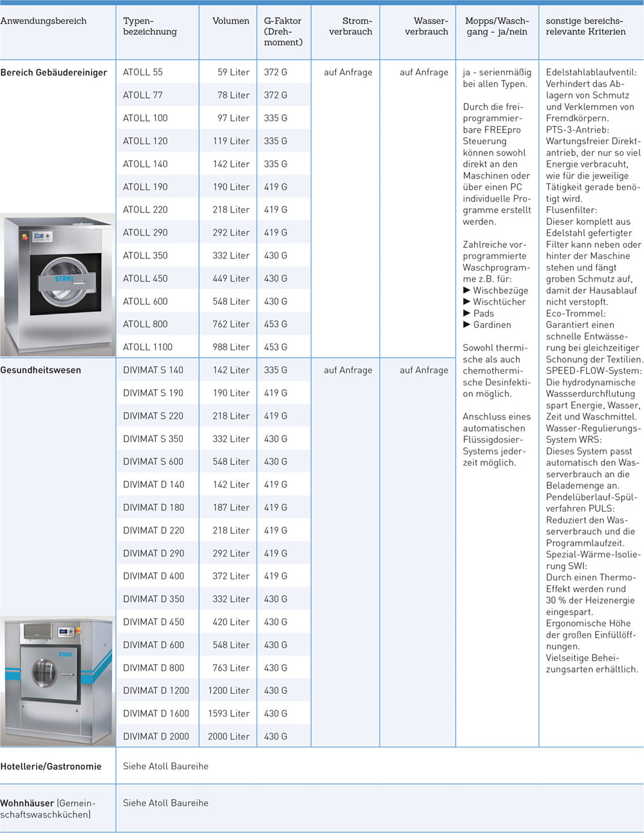This screenshot has width=644, height=833.
Task: Click the ATOLL 800 type cell
Action: [146, 324]
